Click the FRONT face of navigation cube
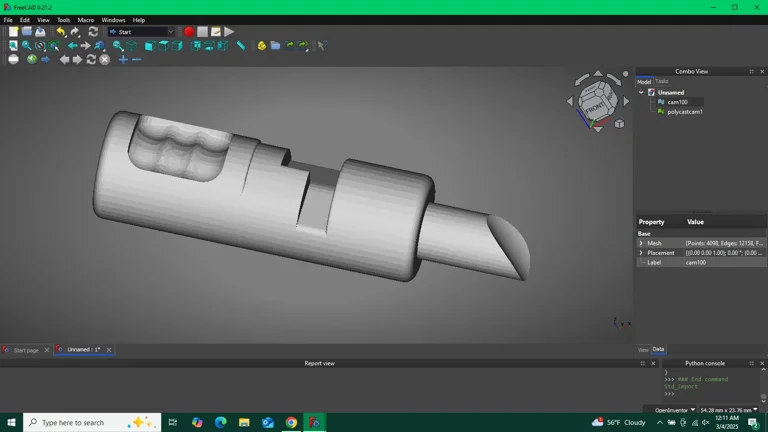Screen dimensions: 768x432 [x=594, y=106]
